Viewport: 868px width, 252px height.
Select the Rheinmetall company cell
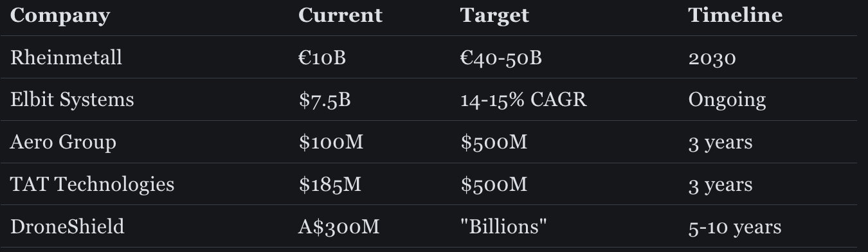point(66,57)
